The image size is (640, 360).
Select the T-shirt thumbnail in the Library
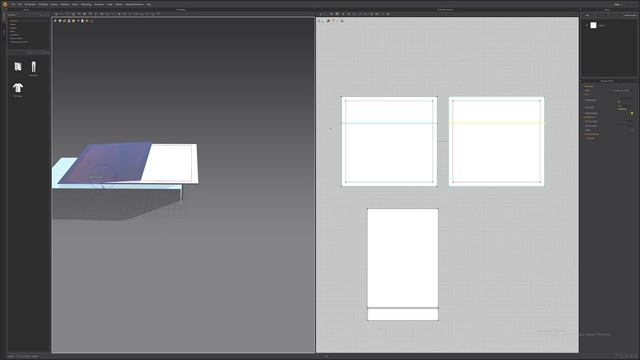[x=18, y=88]
